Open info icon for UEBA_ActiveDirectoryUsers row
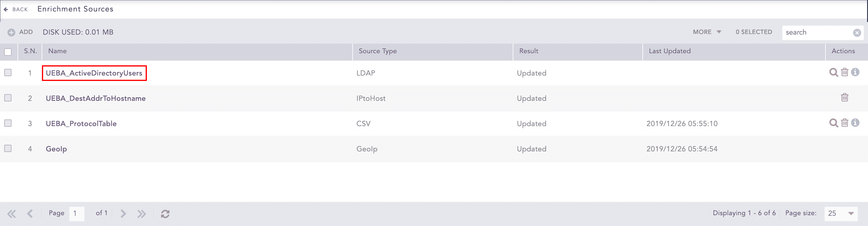 pos(855,72)
